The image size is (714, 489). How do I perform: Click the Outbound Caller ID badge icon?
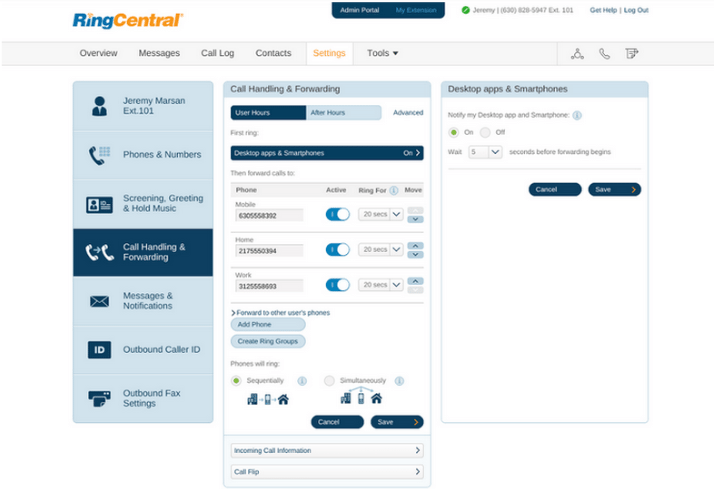99,350
